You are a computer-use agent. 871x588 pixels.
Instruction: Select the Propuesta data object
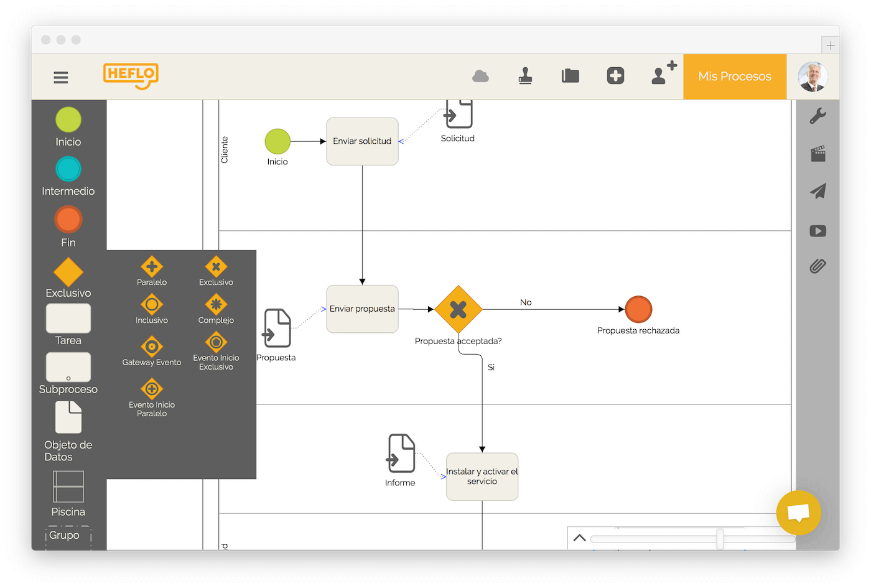[x=277, y=328]
